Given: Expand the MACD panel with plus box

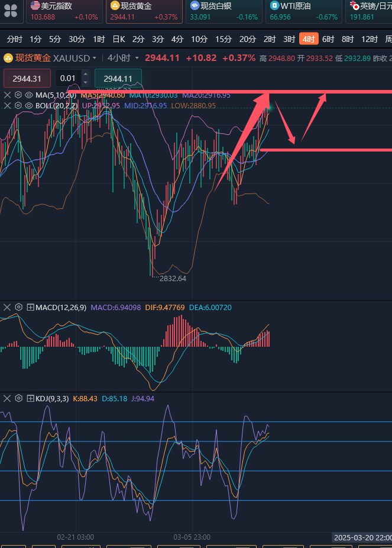Looking at the screenshot, I should 30,307.
